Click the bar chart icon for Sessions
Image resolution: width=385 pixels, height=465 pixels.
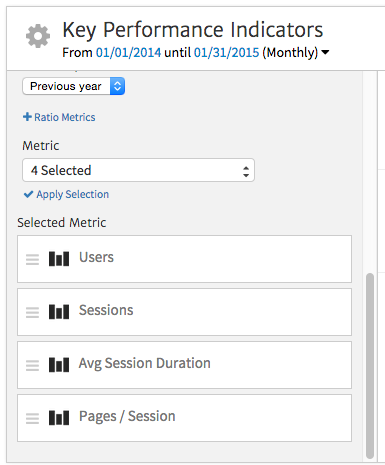click(59, 312)
